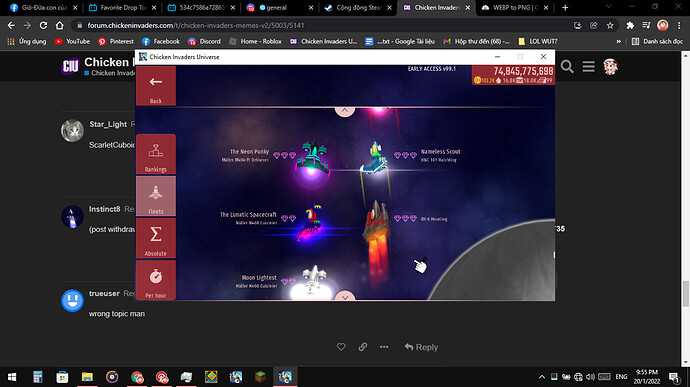Click the 74,845,775,698 score counter

(x=523, y=71)
